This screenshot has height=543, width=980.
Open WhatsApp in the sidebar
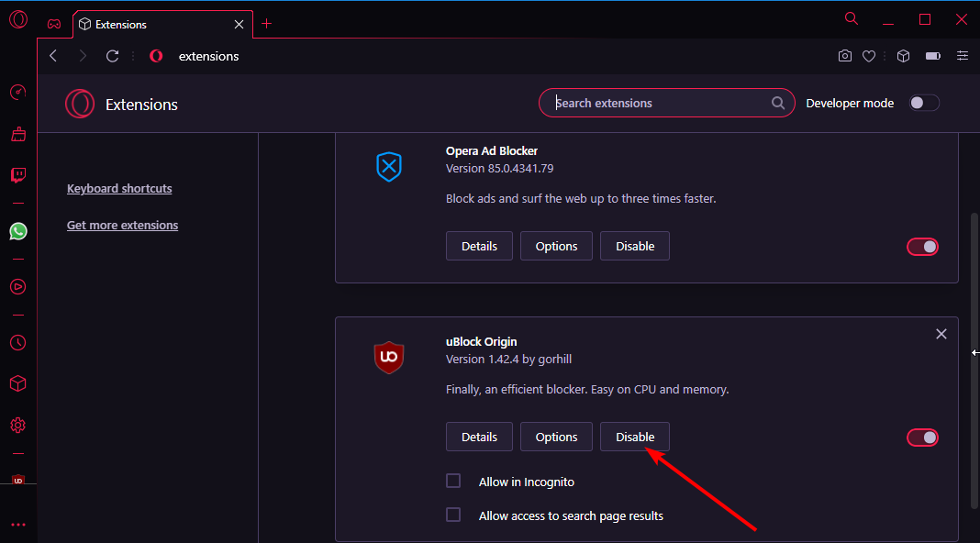click(18, 231)
